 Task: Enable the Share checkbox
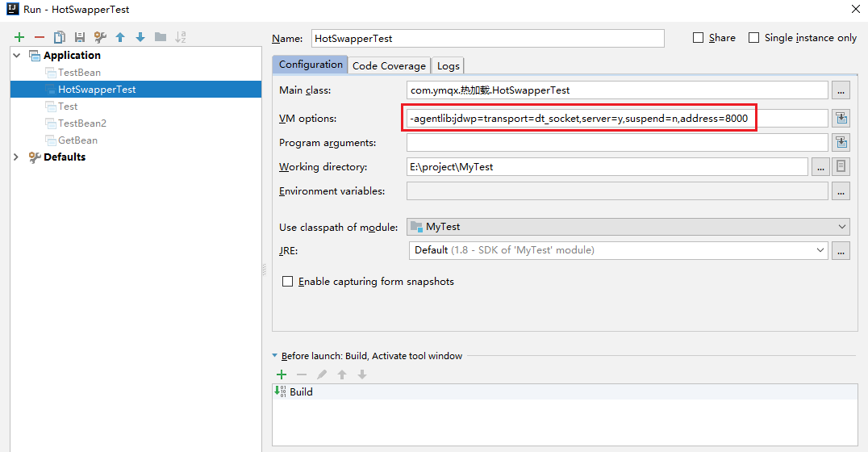(698, 38)
